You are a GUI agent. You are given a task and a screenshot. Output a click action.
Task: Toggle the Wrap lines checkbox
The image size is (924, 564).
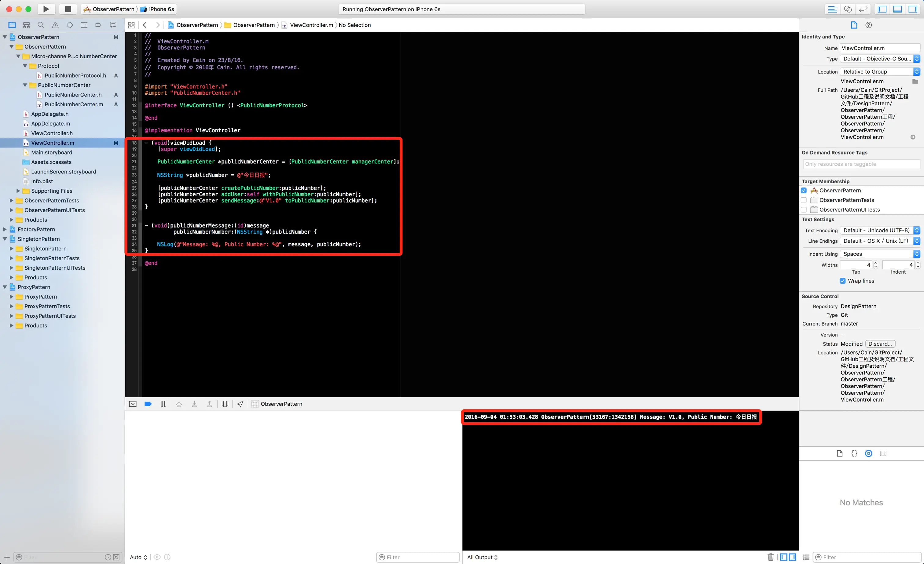(x=843, y=281)
